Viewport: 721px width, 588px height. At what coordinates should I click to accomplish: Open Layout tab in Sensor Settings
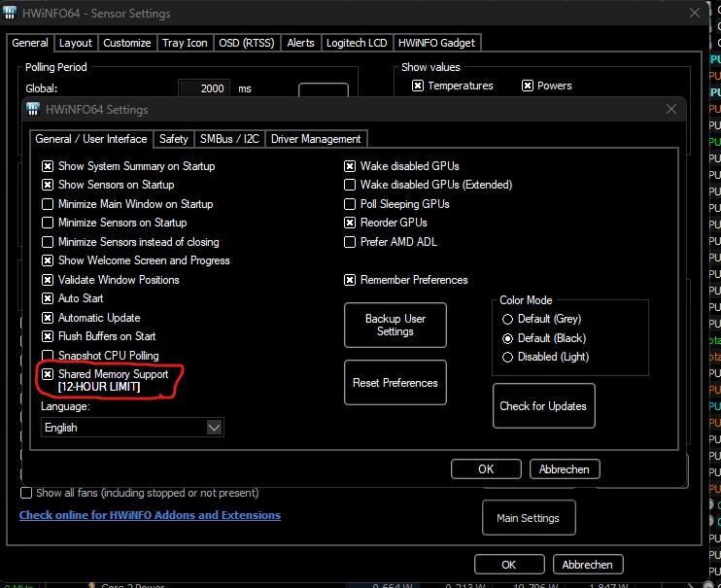click(76, 43)
